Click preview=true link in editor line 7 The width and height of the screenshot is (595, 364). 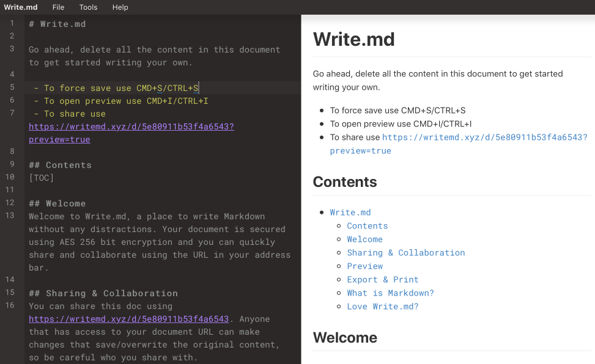(59, 139)
